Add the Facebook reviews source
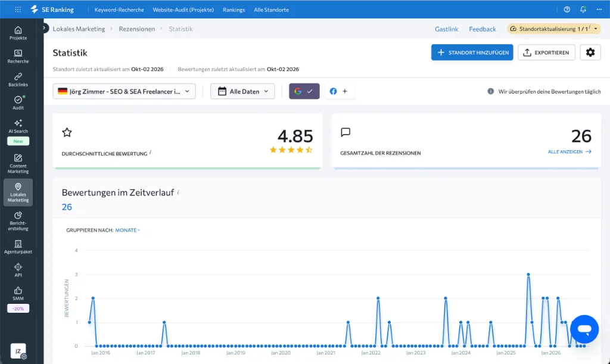This screenshot has height=364, width=610. click(x=339, y=91)
